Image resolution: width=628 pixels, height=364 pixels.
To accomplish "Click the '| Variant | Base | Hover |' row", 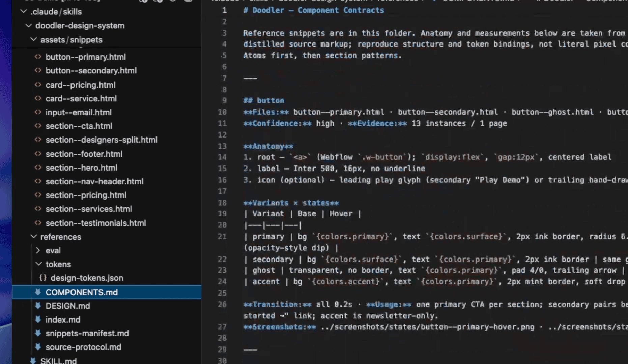I will pos(302,214).
